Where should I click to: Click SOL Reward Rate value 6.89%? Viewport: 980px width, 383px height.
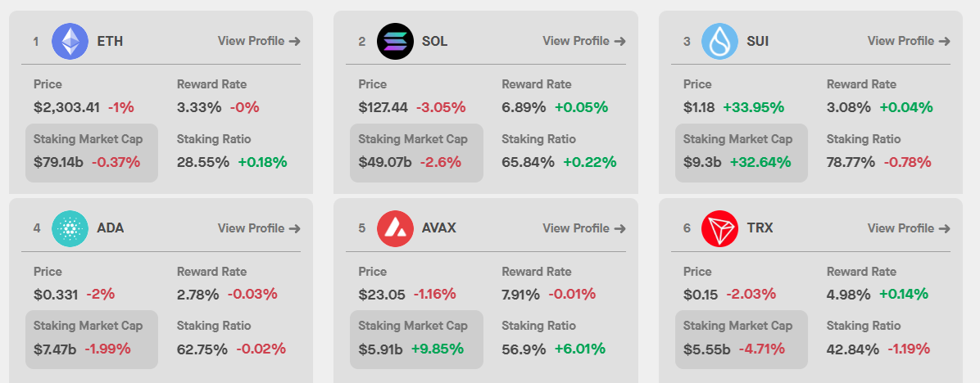point(524,107)
